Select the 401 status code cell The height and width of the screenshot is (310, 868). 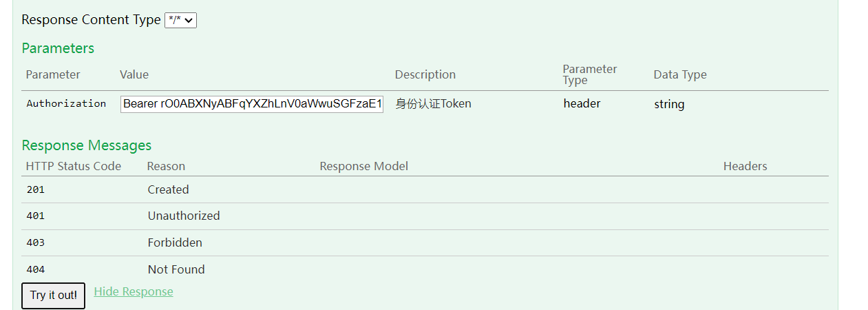tap(35, 216)
